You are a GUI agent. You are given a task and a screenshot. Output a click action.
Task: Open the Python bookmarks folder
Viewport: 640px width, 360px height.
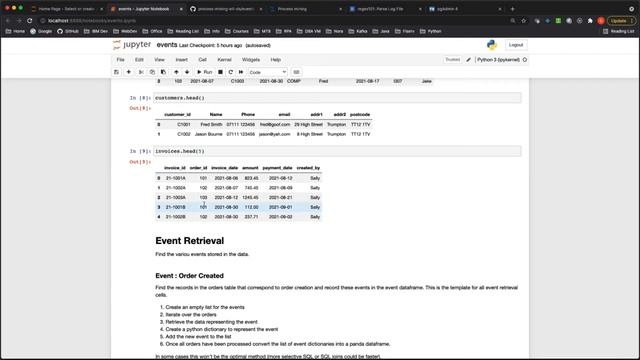click(431, 31)
